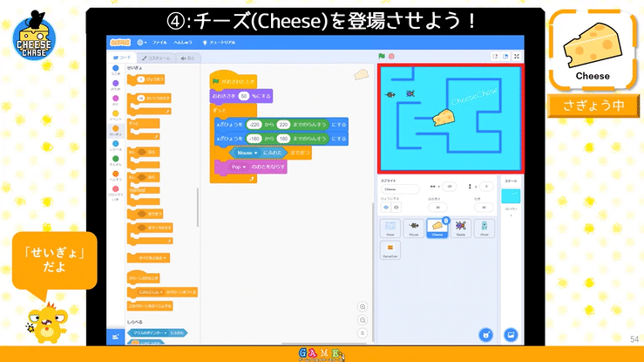
Task: Open the Scratch logo in menu bar
Action: (x=120, y=43)
